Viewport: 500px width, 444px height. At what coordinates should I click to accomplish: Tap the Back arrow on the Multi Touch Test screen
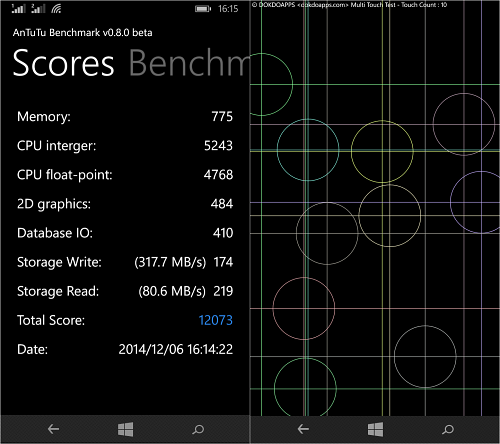click(303, 429)
